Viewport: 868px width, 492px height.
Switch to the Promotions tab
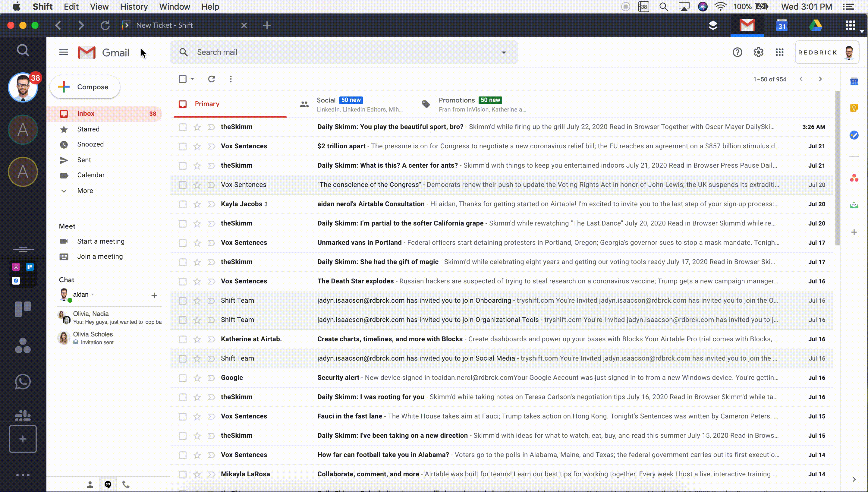coord(456,100)
